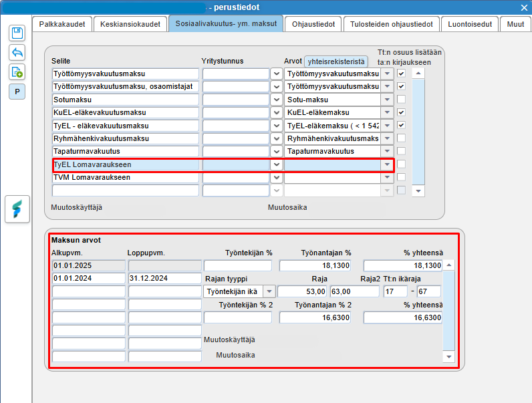Viewport: 532px width, 403px height.
Task: Click Työnantajan % 2 field 16,6300
Action: click(x=315, y=317)
